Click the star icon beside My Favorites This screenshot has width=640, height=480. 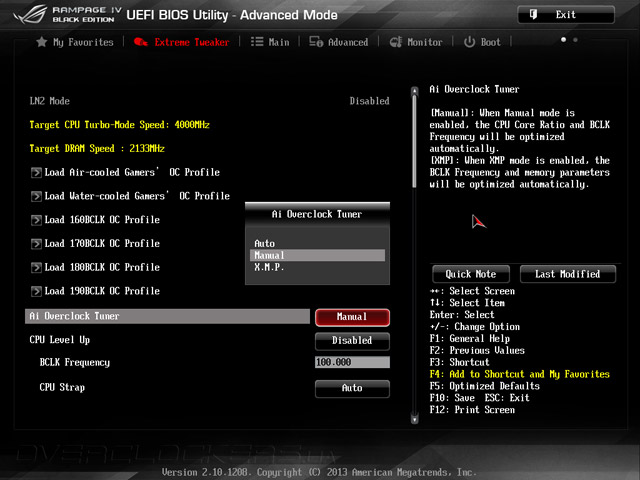tap(42, 42)
